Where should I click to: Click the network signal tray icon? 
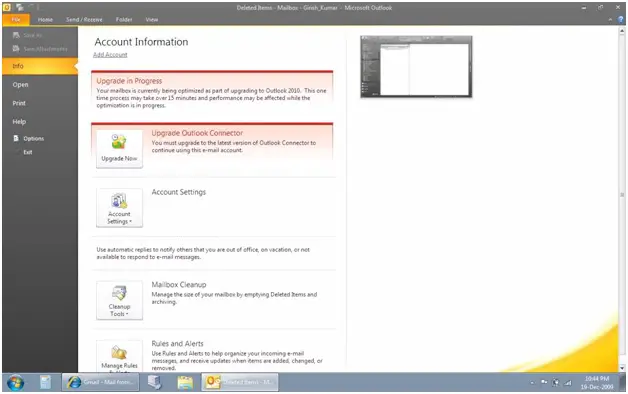[568, 383]
